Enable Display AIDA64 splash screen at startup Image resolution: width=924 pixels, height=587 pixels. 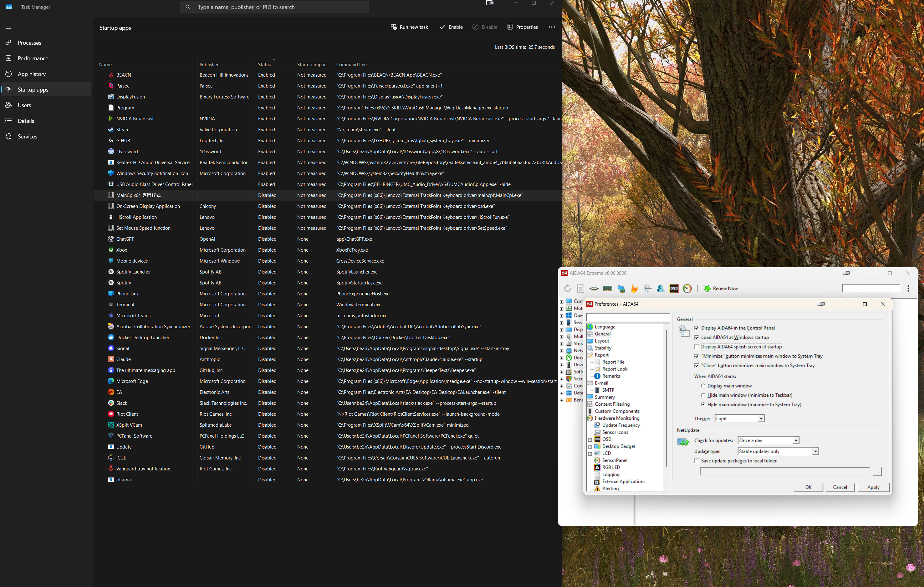click(x=697, y=347)
